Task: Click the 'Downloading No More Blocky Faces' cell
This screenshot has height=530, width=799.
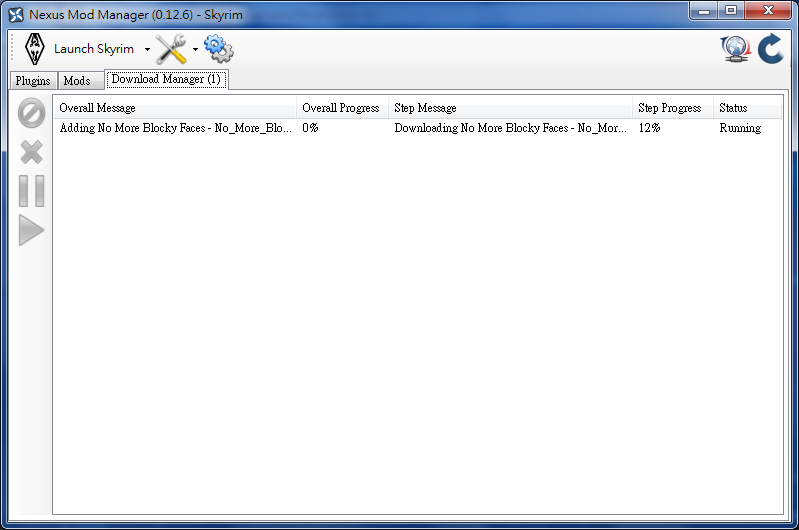Action: click(510, 128)
